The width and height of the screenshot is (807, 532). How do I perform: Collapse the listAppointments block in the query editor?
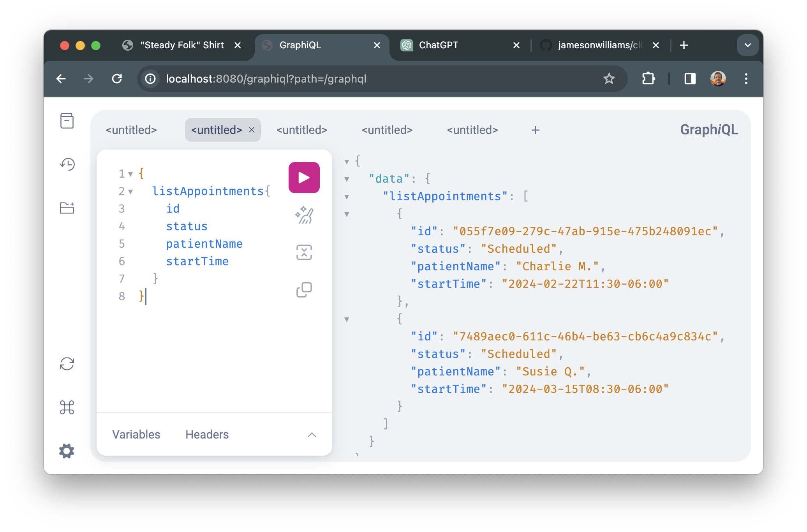(130, 192)
